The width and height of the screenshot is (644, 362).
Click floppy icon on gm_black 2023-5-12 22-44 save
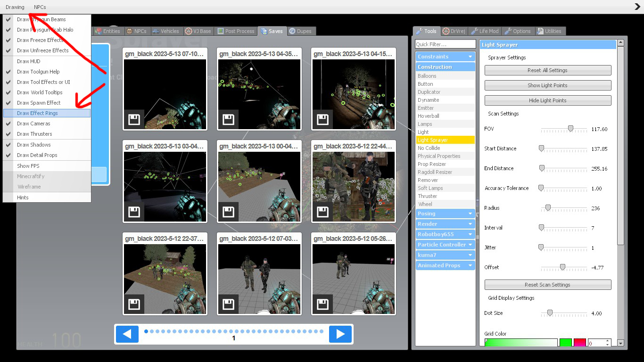click(323, 211)
